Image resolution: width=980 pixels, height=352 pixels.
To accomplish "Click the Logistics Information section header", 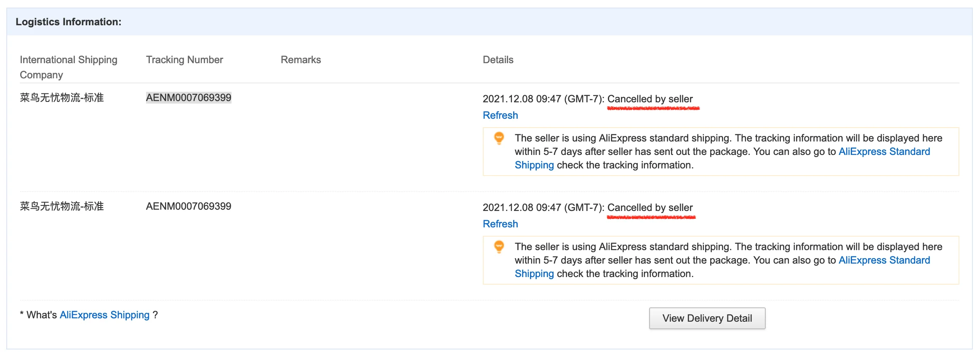I will 69,22.
